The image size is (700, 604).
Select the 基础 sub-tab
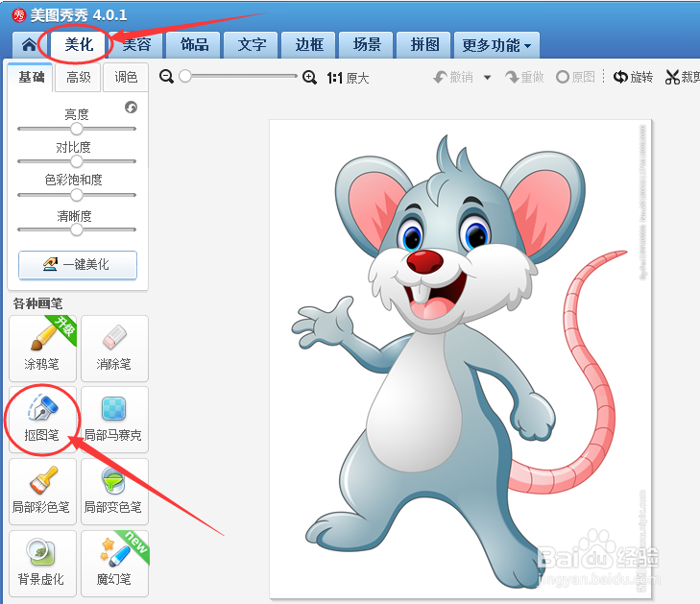pyautogui.click(x=31, y=77)
